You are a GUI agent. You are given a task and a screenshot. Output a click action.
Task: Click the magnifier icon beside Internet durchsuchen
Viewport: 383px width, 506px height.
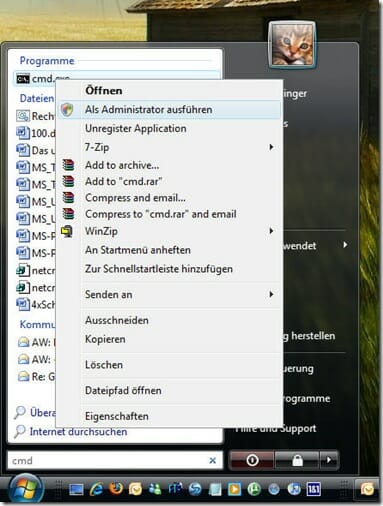[20, 431]
